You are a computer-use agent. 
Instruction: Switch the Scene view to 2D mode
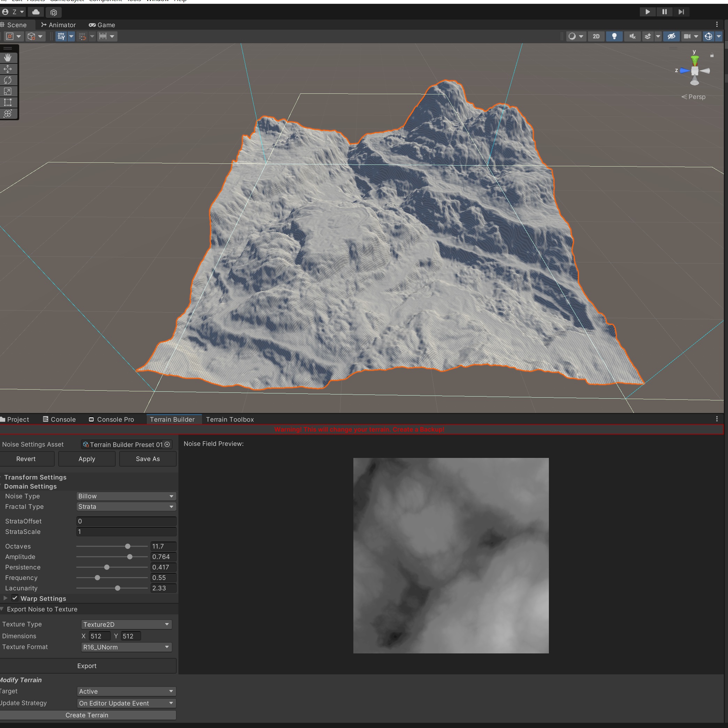596,36
